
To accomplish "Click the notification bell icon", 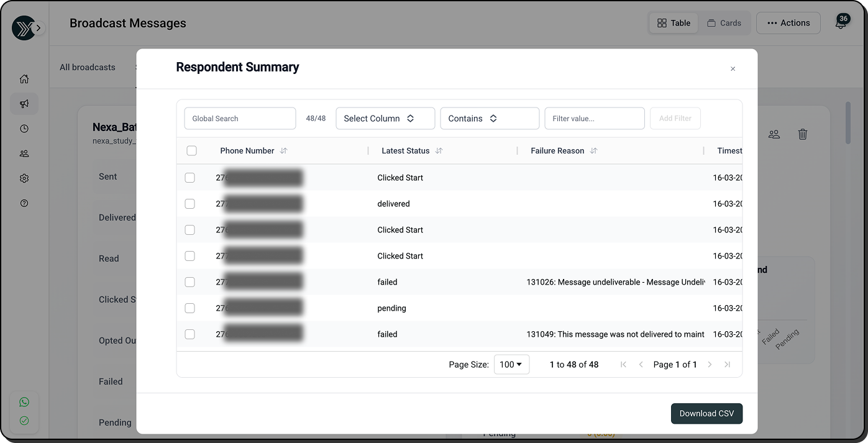I will pyautogui.click(x=841, y=24).
